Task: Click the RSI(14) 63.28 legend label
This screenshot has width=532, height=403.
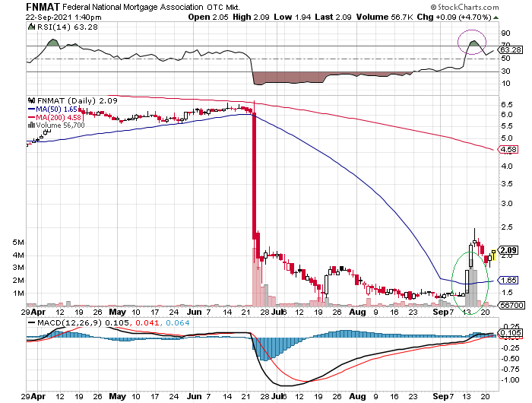Action: 67,27
